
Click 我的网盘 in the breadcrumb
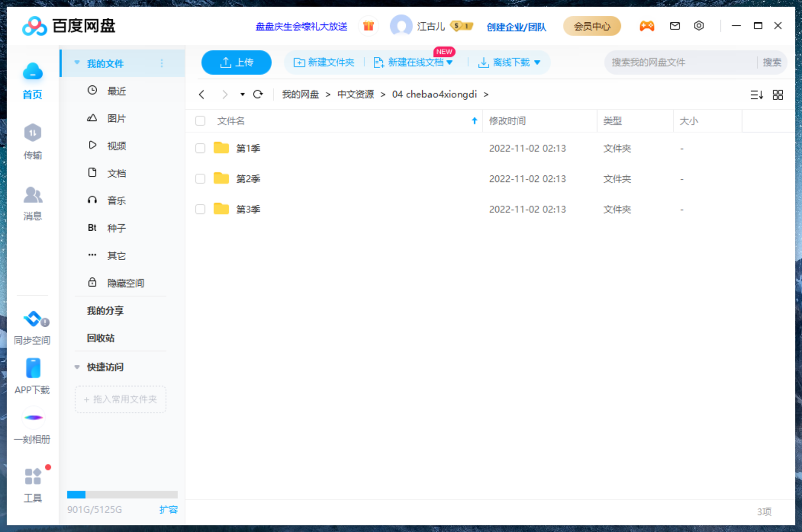click(x=301, y=95)
